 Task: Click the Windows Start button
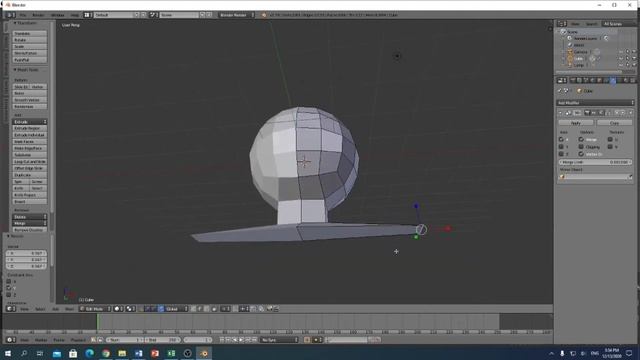click(x=7, y=353)
